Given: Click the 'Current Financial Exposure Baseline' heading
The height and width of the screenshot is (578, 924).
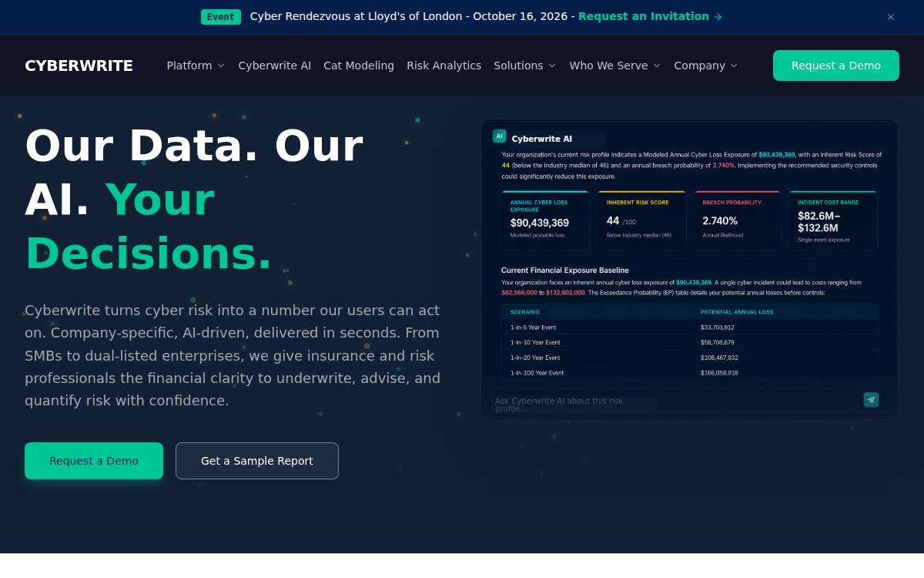Looking at the screenshot, I should (565, 271).
